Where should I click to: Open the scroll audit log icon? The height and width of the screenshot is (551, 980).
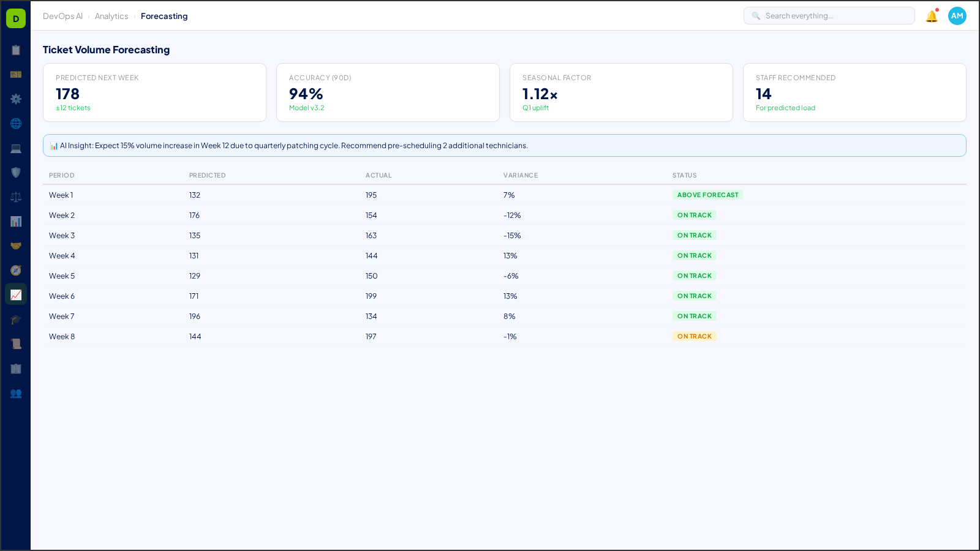coord(16,343)
